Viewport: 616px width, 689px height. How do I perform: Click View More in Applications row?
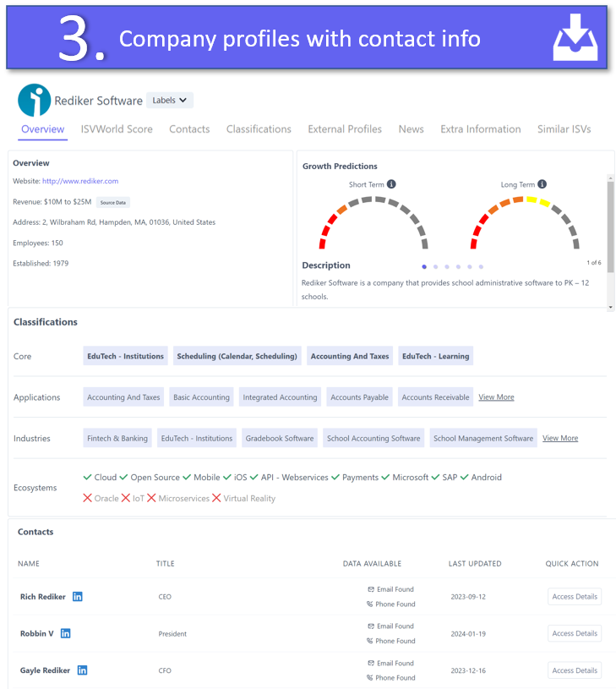coord(496,396)
